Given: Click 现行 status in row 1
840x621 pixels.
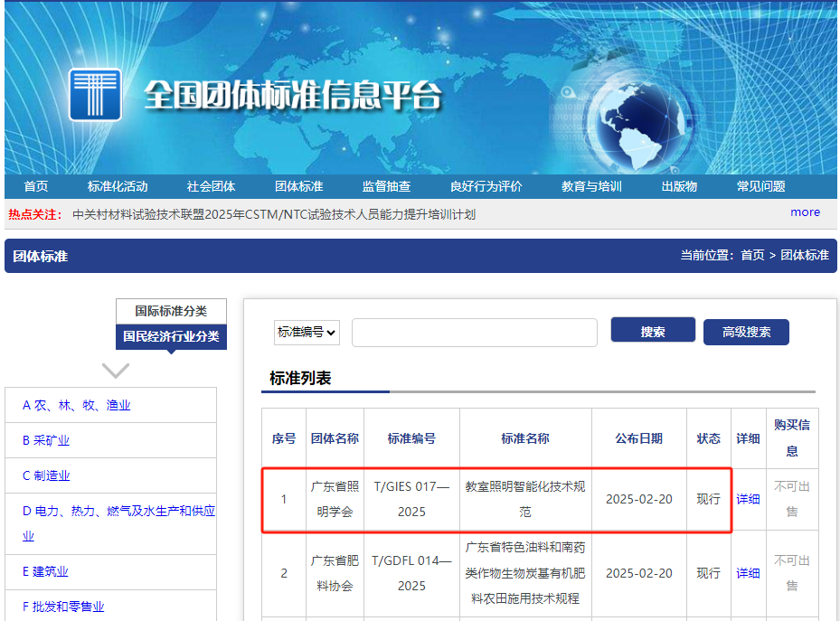Looking at the screenshot, I should click(x=708, y=499).
